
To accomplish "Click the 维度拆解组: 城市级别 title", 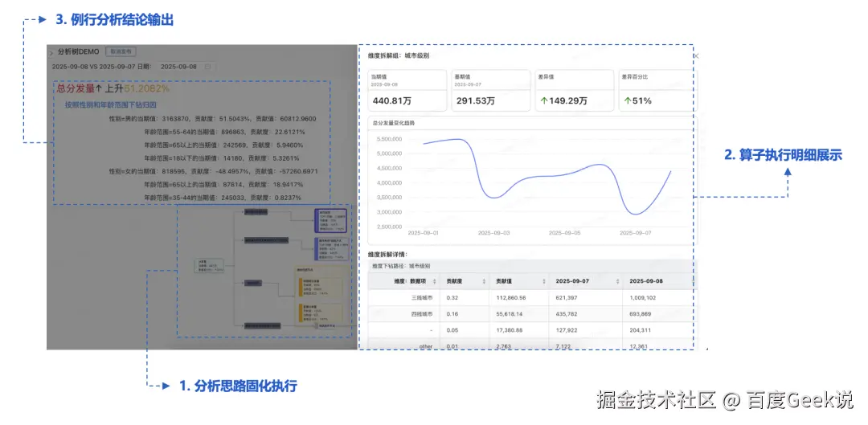I will pyautogui.click(x=399, y=56).
